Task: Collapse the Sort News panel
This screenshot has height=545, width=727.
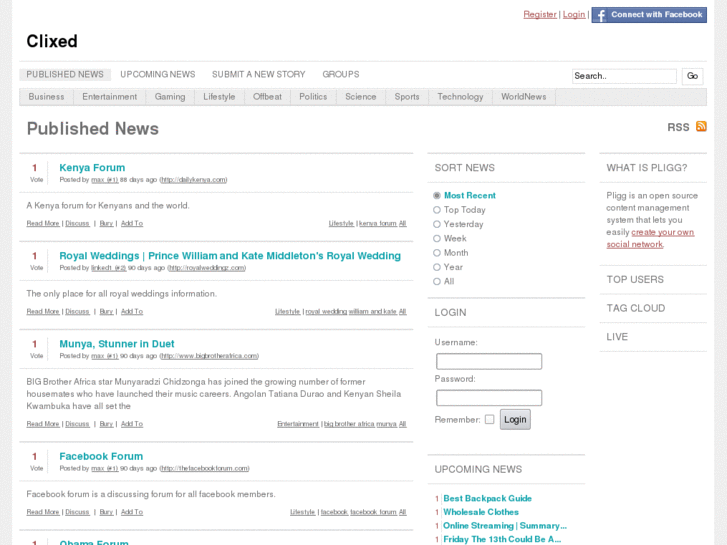Action: [465, 168]
